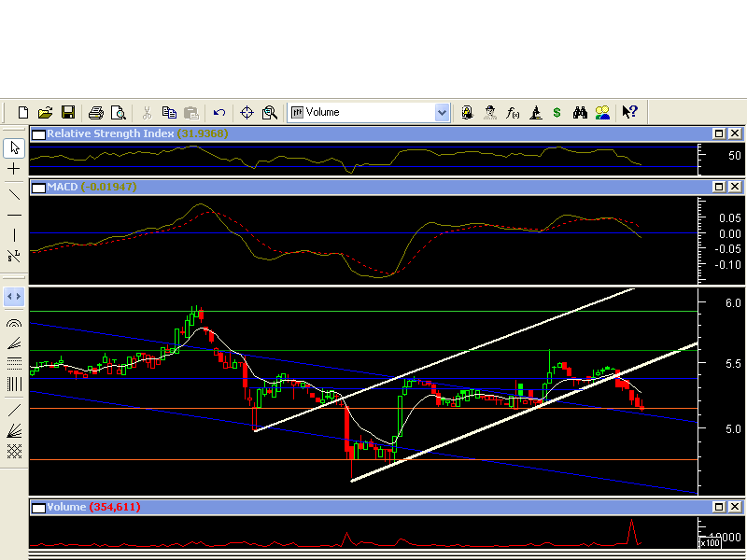
Task: Close the Volume inner window
Action: 736,507
